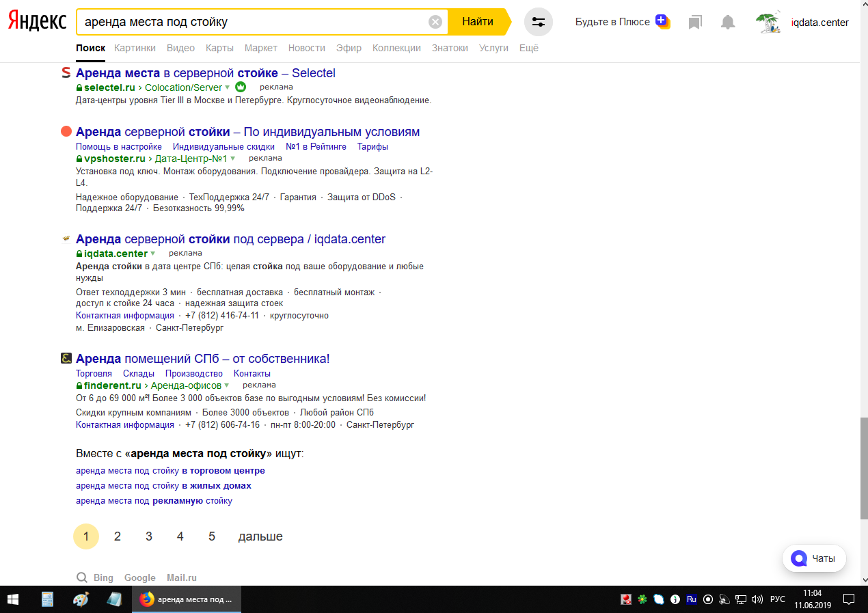This screenshot has width=868, height=613.
Task: Clear the search query with the X icon
Action: 435,22
